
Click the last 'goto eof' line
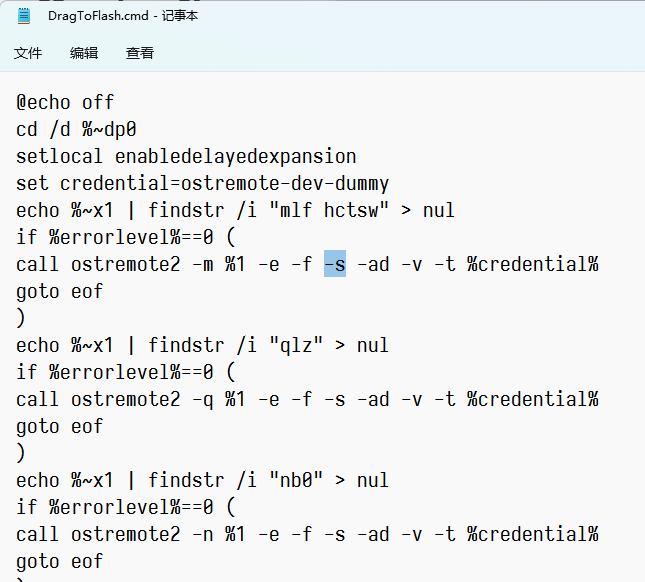tap(60, 562)
